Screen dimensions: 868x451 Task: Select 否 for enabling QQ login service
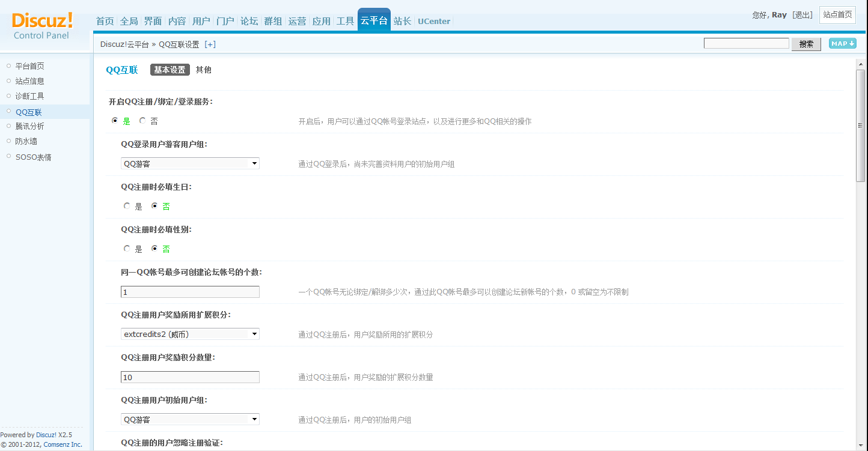pyautogui.click(x=143, y=121)
